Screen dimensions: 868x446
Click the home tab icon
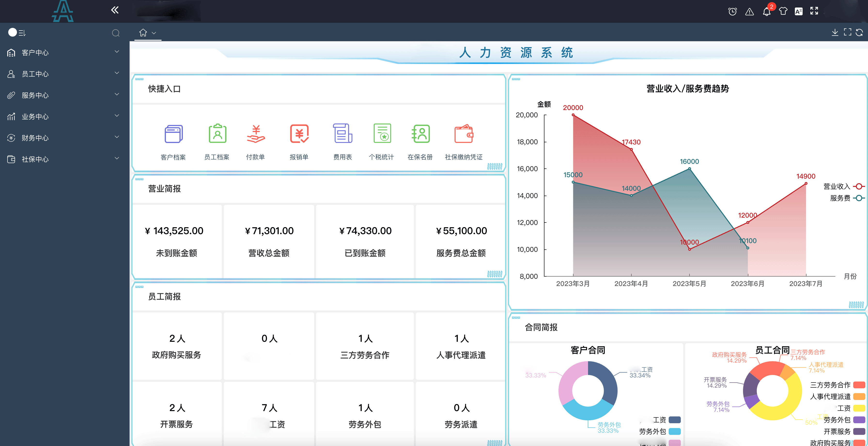tap(143, 32)
